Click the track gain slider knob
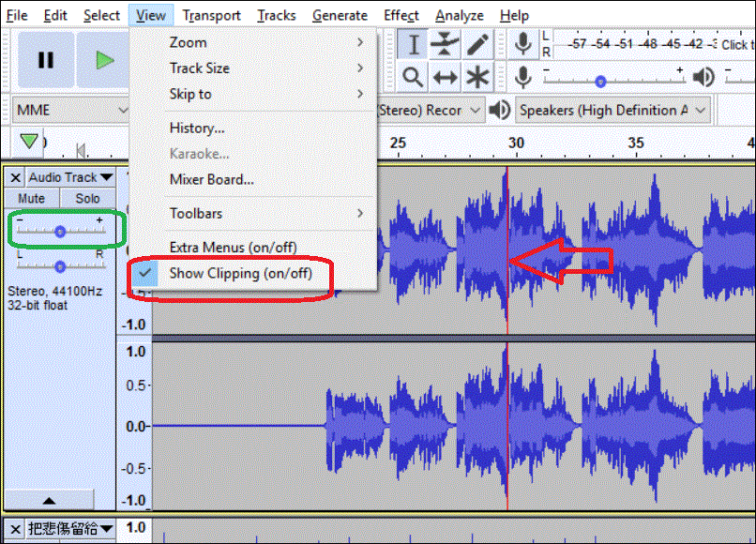The width and height of the screenshot is (756, 544). point(60,231)
